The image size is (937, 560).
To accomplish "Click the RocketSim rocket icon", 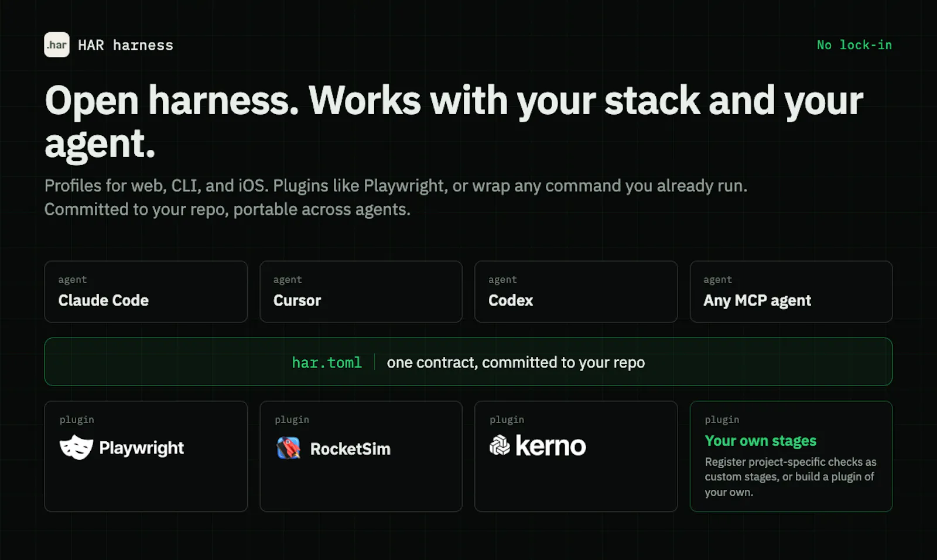I will tap(289, 448).
